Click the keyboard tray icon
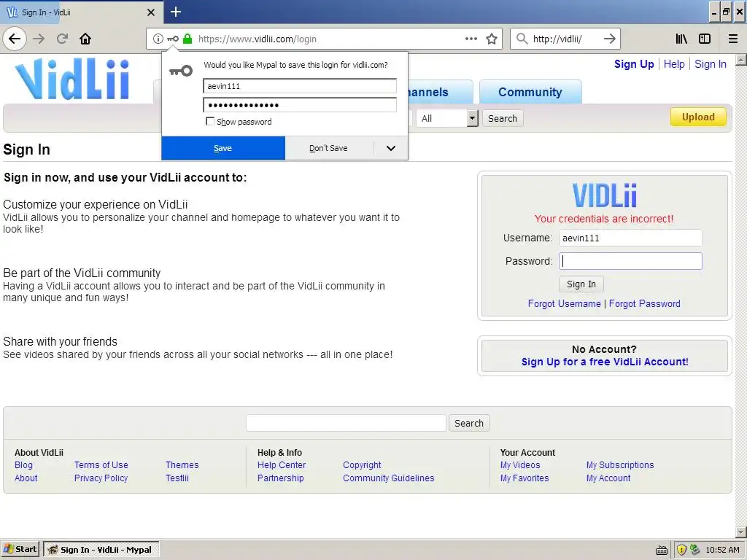This screenshot has height=560, width=747. click(x=661, y=550)
